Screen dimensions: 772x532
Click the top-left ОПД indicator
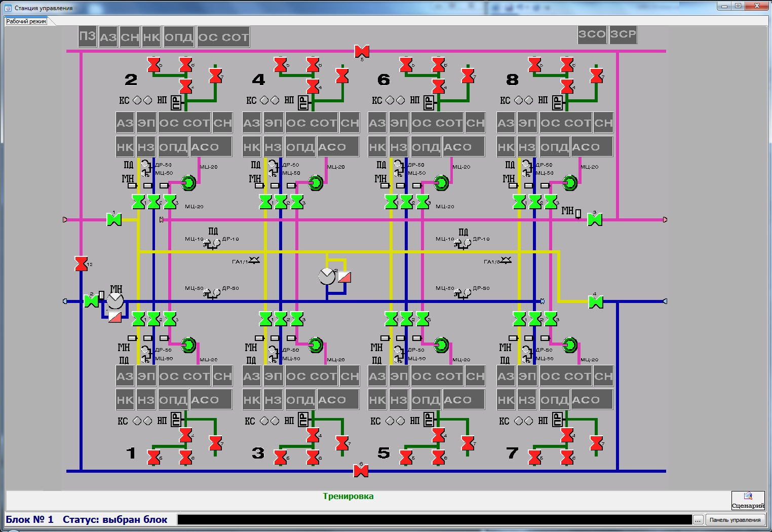click(179, 37)
